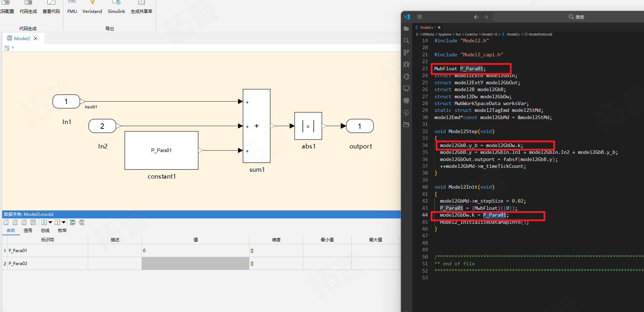Export the model to Veristand
This screenshot has height=312, width=644.
(92, 7)
